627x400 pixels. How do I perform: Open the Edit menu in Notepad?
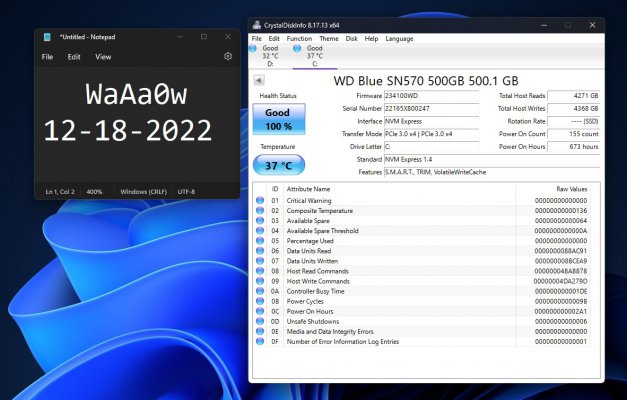tap(74, 57)
